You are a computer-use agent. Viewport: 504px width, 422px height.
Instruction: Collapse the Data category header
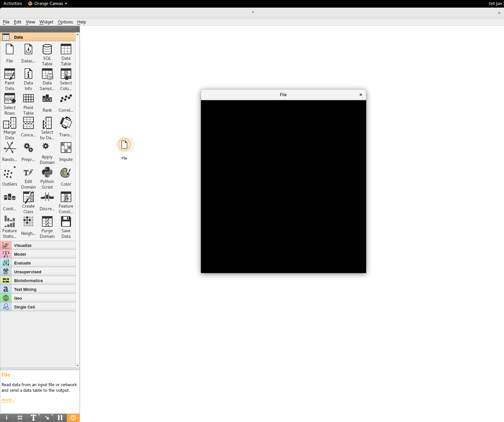click(38, 37)
